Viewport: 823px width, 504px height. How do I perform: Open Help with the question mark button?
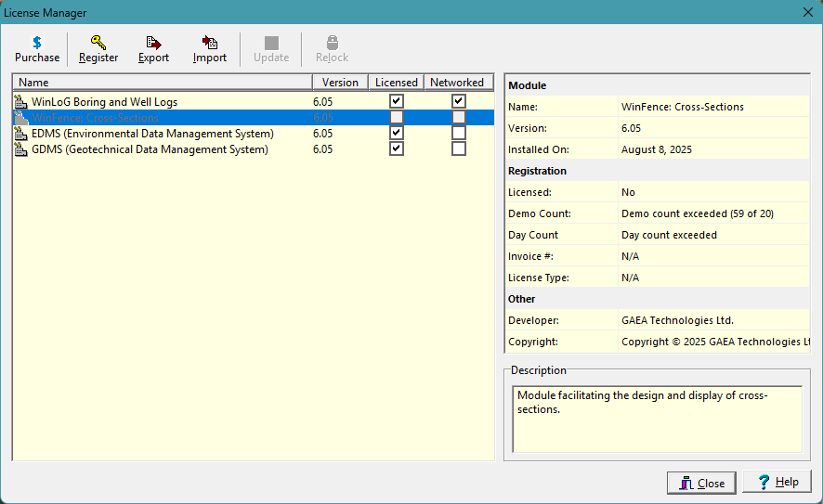point(777,482)
